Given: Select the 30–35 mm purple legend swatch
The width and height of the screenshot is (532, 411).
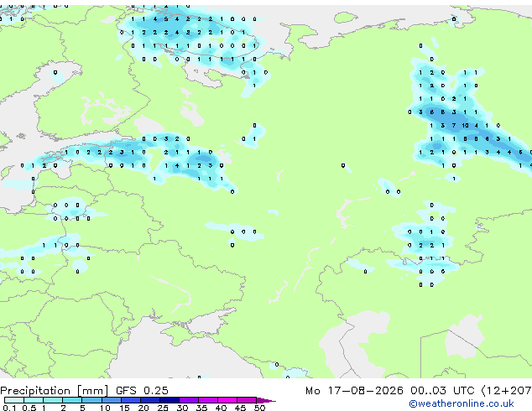Looking at the screenshot, I should point(189,400).
